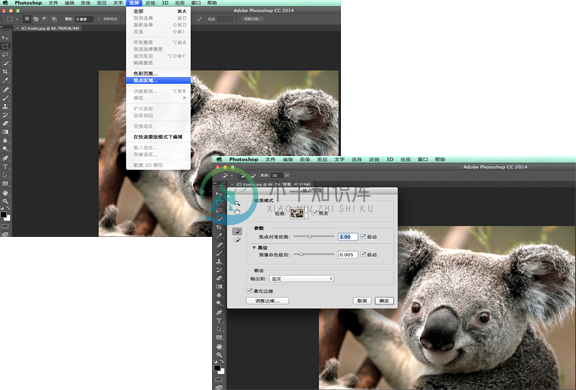This screenshot has height=390, width=576.
Task: Select Pen tool in second Photoshop window
Action: coord(219,312)
